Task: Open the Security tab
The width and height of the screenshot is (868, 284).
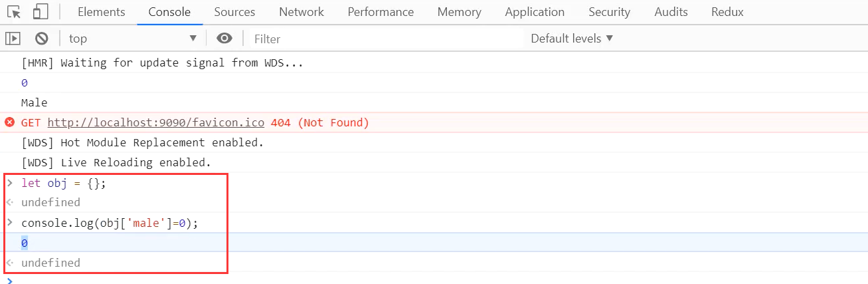Action: point(609,12)
